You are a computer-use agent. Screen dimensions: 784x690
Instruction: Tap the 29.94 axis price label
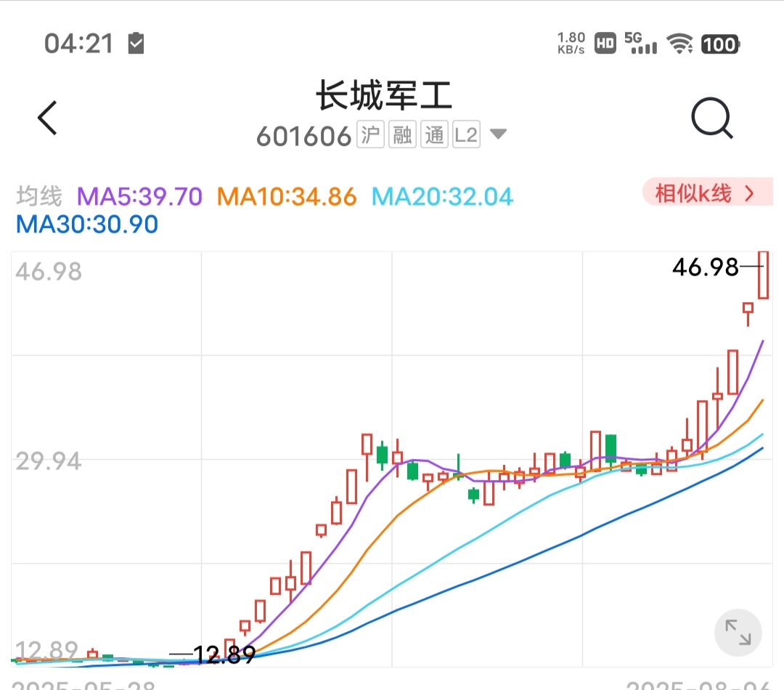[x=49, y=460]
